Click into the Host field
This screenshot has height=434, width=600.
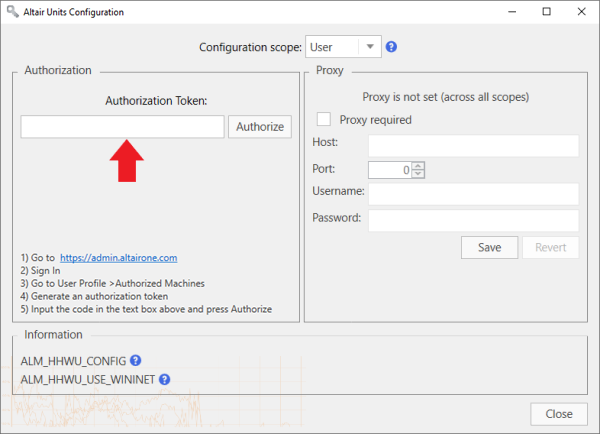tap(473, 145)
